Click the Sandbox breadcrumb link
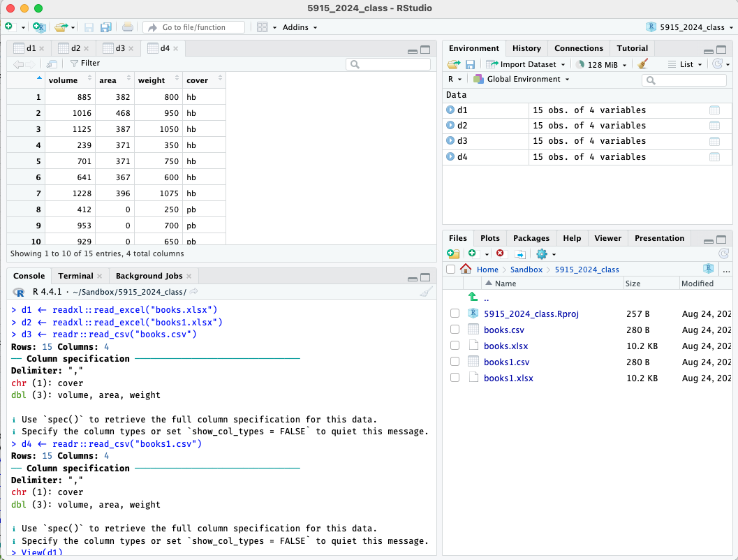Screen dimensions: 738x560 526,270
